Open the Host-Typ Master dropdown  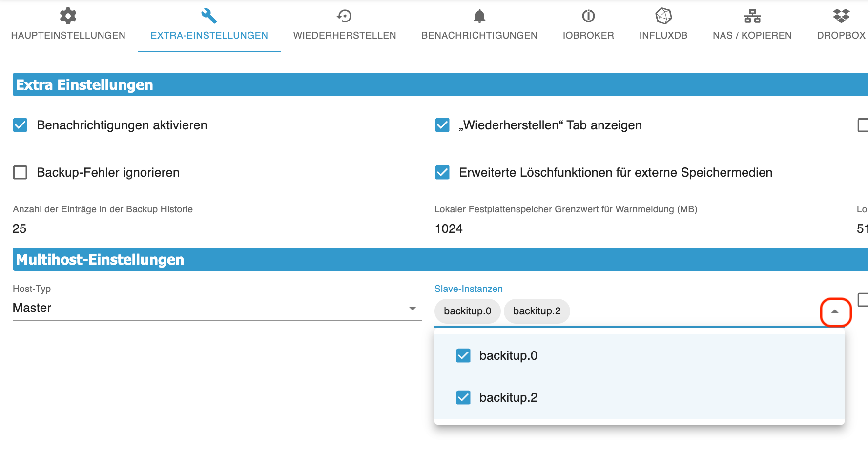pos(217,308)
